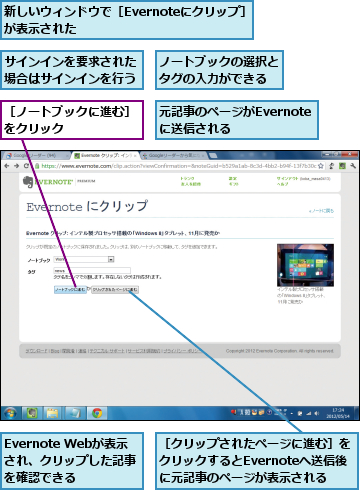The image size is (360, 490).
Task: Open a new tab
Action: (213, 156)
